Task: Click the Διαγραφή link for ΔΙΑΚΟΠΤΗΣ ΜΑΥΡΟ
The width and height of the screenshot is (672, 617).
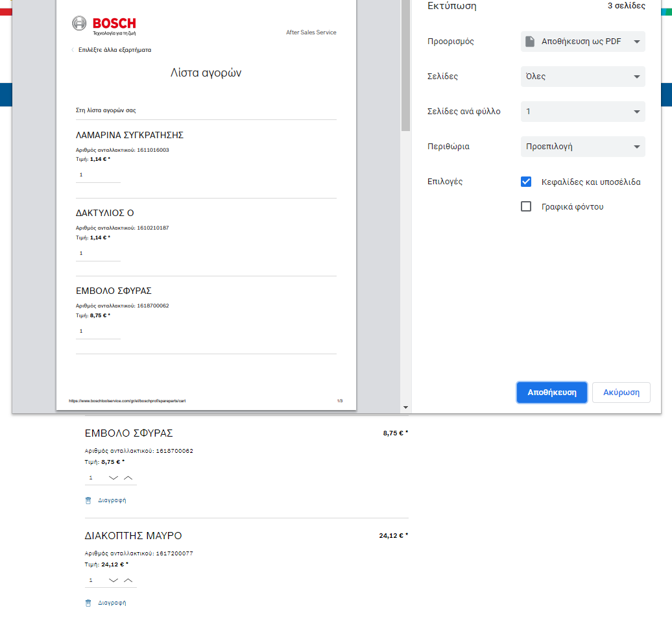Action: point(112,603)
